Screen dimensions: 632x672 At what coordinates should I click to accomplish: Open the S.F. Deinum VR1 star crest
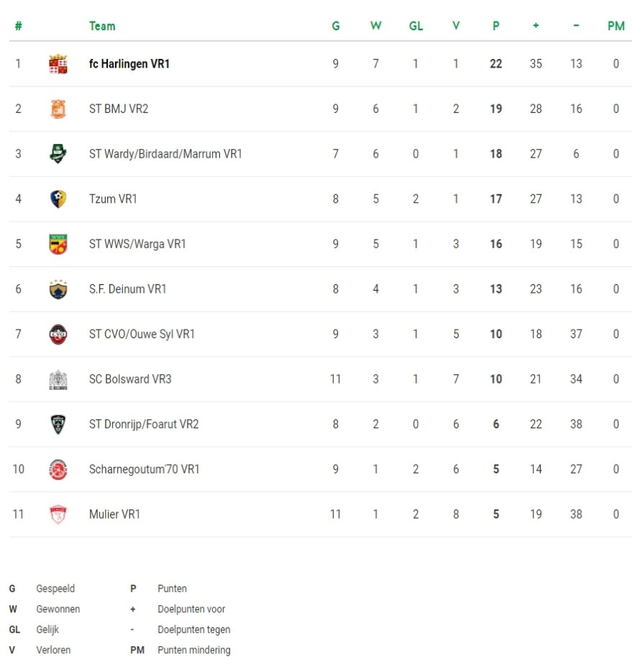[58, 289]
